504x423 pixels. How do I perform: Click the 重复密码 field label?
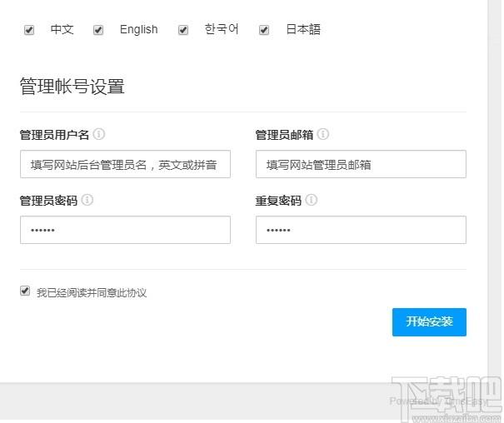(278, 201)
